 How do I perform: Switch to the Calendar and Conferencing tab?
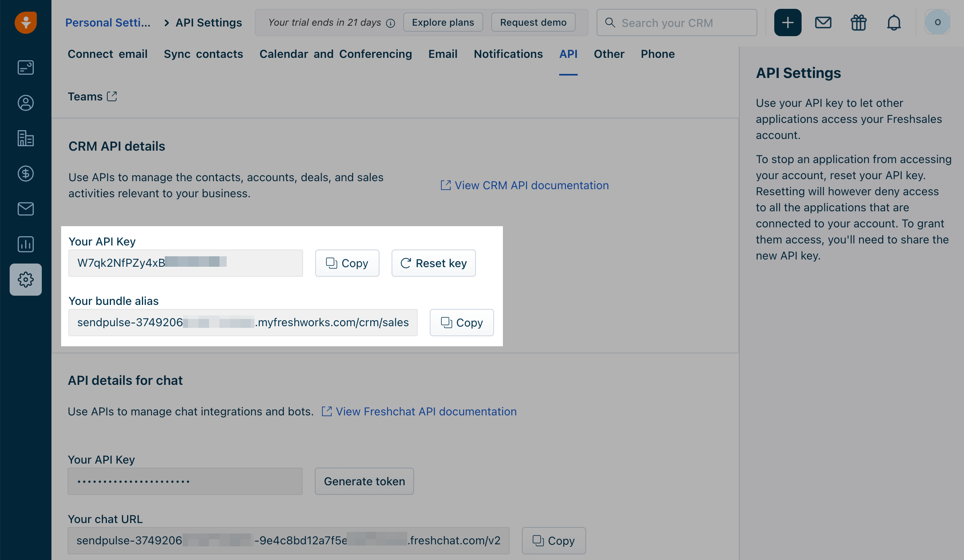[x=335, y=54]
